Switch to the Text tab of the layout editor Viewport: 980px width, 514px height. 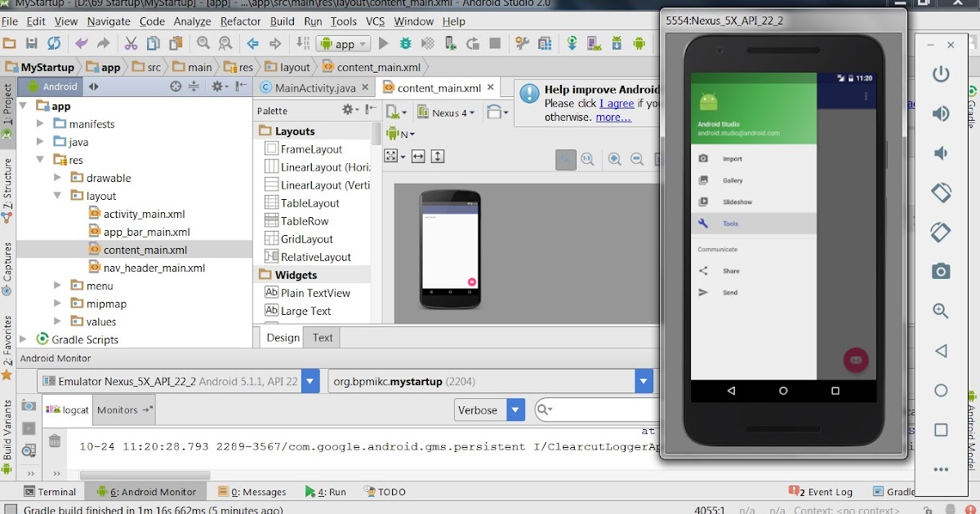pyautogui.click(x=322, y=337)
